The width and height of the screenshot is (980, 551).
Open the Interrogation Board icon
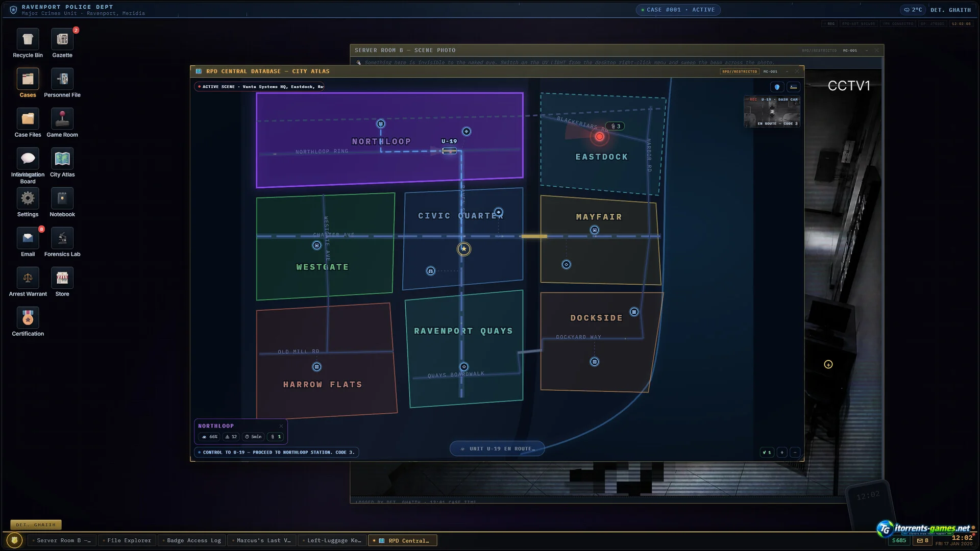coord(28,166)
